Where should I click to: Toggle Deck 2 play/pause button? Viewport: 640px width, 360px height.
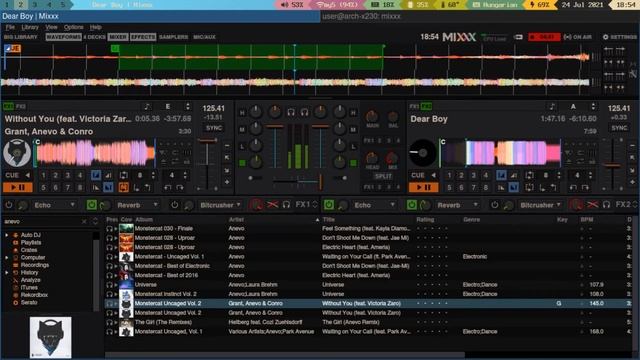(x=424, y=187)
